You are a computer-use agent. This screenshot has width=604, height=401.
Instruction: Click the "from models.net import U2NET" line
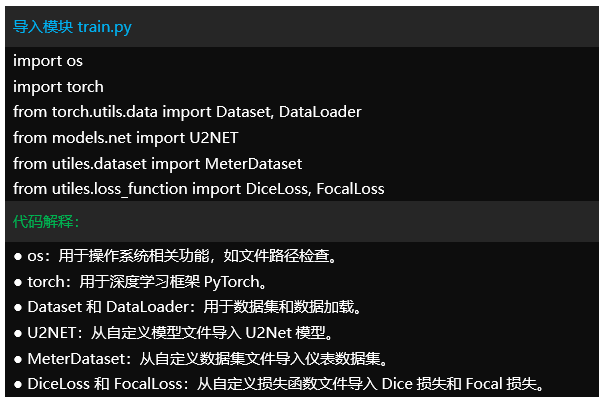(126, 137)
